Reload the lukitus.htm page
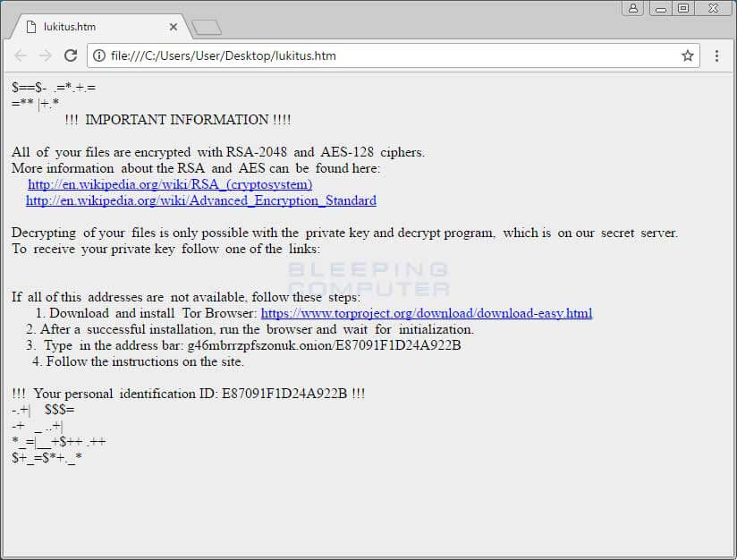 (x=71, y=55)
